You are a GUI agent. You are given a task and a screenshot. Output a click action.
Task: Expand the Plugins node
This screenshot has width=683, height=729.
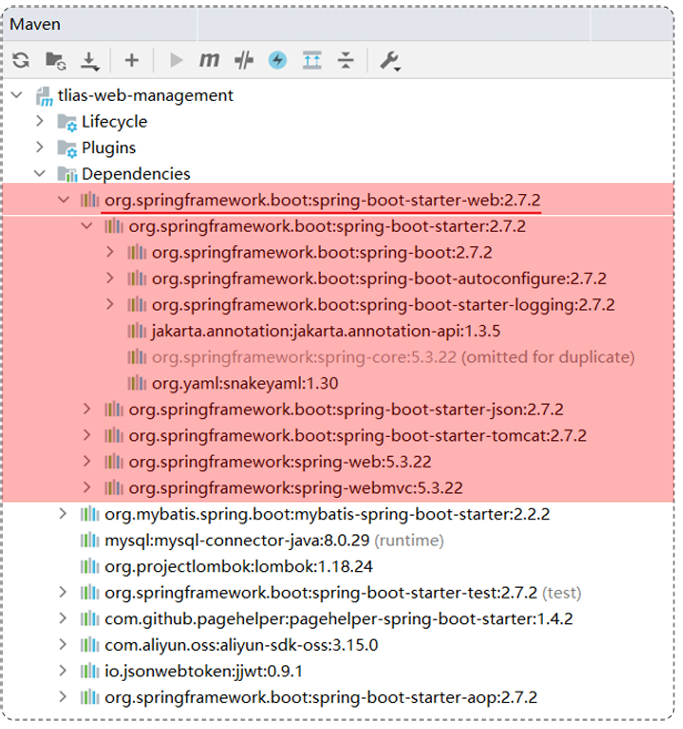point(40,147)
